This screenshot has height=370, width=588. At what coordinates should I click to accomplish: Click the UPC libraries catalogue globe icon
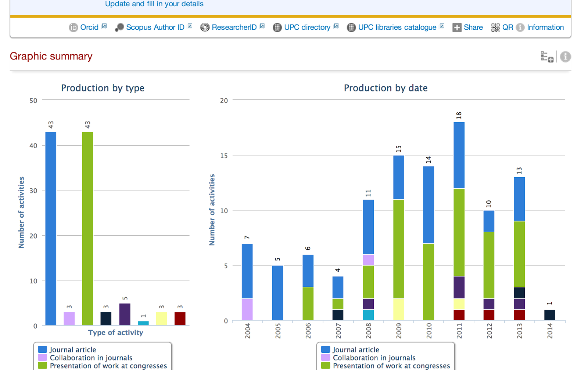[351, 28]
